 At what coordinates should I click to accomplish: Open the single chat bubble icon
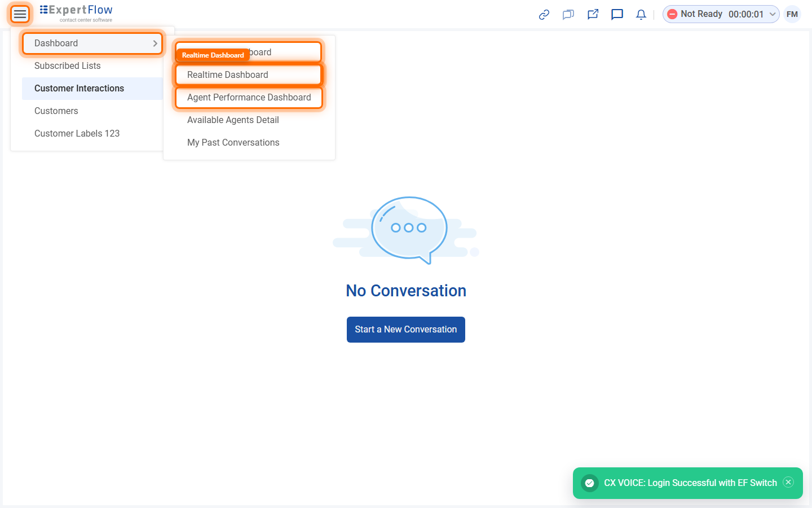[617, 15]
